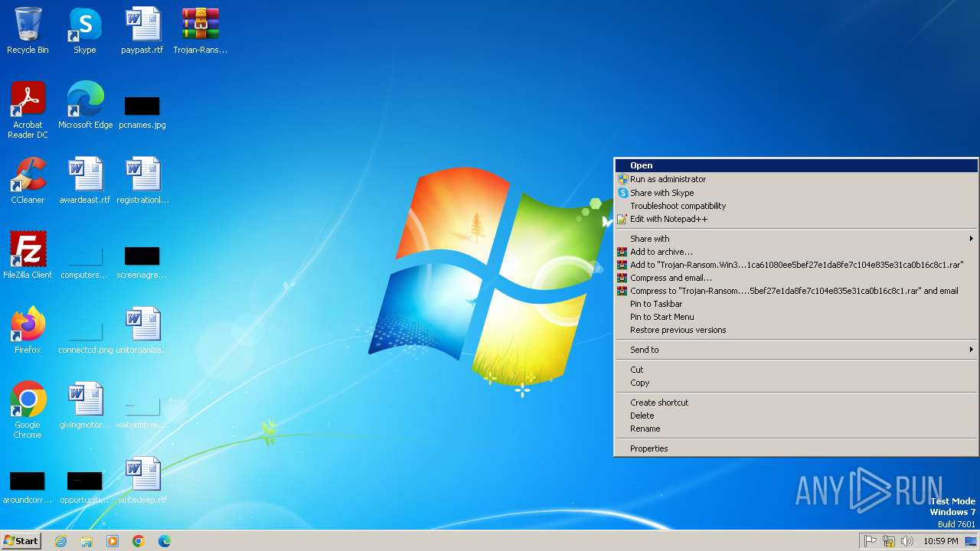
Task: Launch Windows Media Player from taskbar
Action: tap(113, 541)
